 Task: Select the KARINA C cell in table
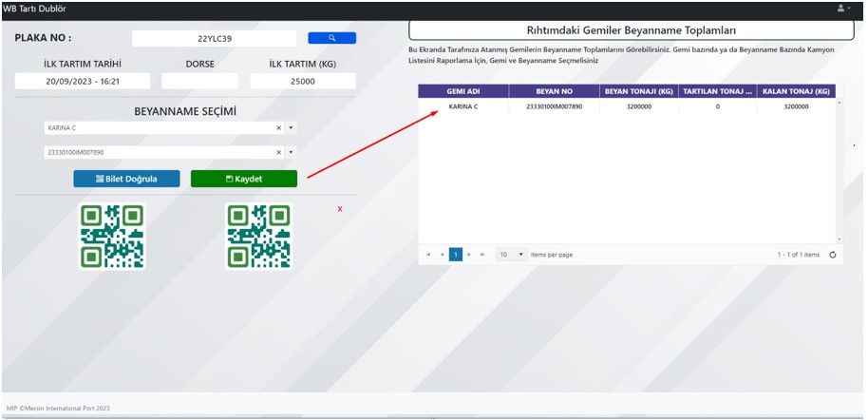(x=463, y=106)
